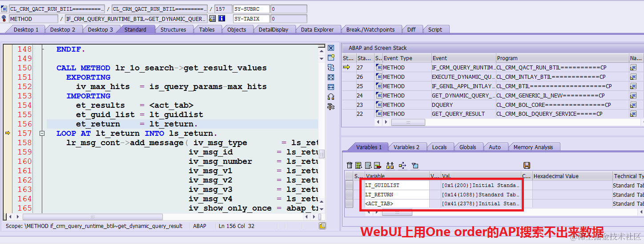Switch to Globals tab
This screenshot has width=644, height=244.
468,147
